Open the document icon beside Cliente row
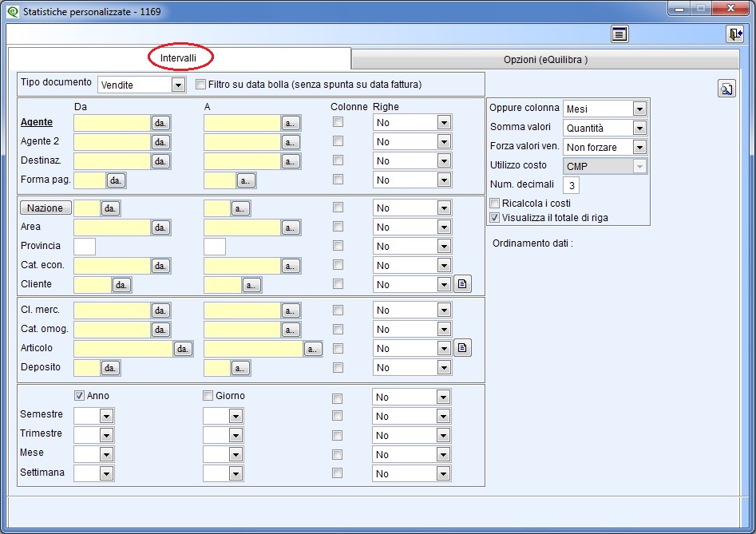 coord(462,284)
